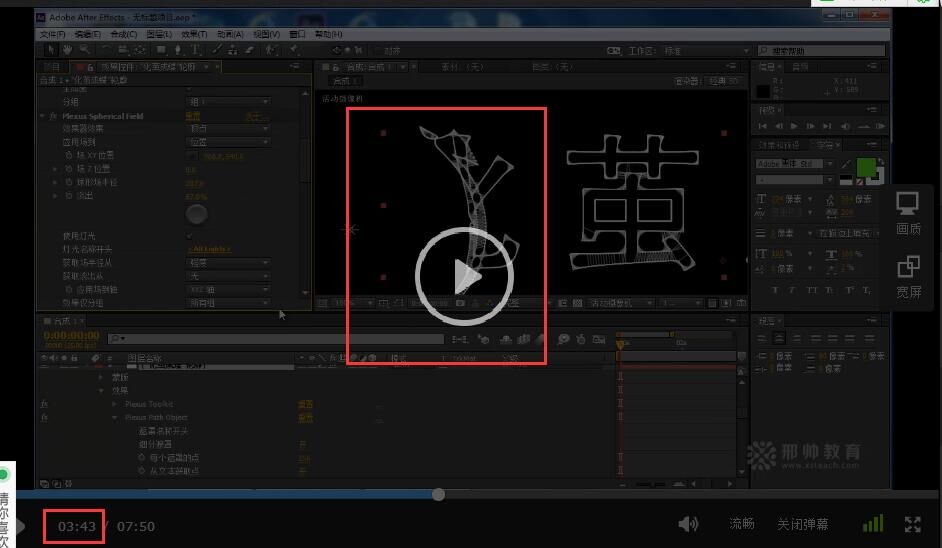Click stopwatch beside 球形场半径 property
The height and width of the screenshot is (548, 942).
[69, 183]
